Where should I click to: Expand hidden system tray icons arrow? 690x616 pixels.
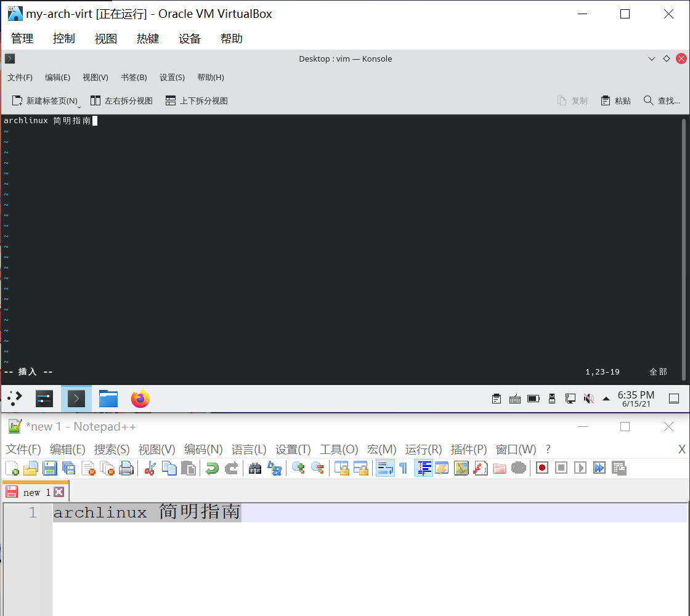(606, 399)
